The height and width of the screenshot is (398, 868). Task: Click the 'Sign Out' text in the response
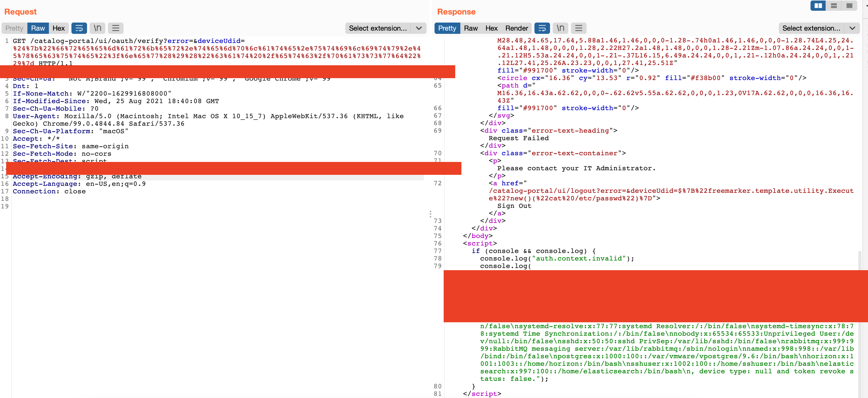[514, 205]
